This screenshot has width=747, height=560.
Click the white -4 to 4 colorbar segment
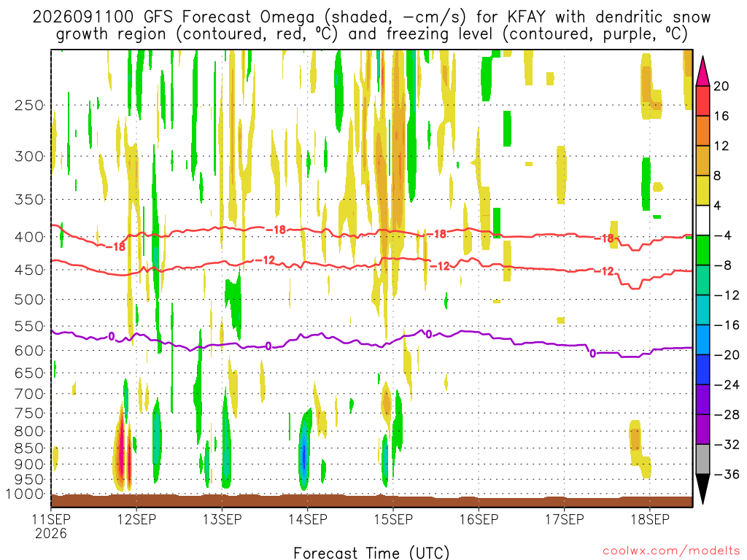pyautogui.click(x=703, y=220)
